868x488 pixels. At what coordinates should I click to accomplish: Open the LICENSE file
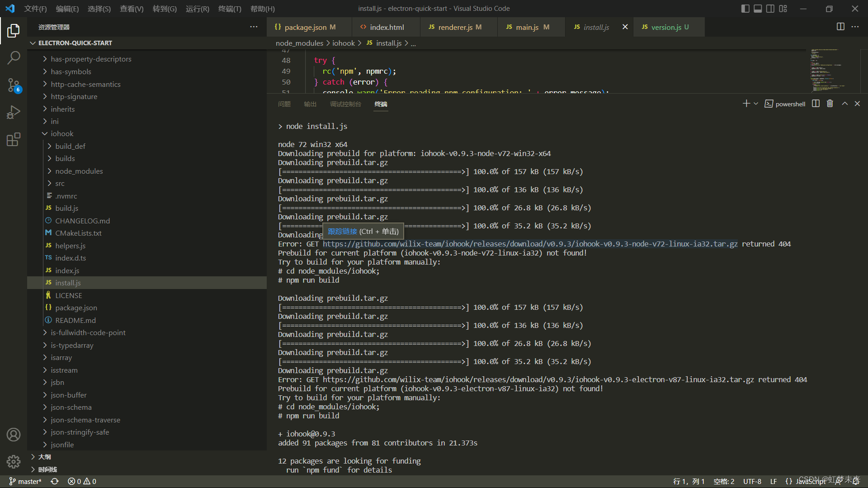[147, 295]
